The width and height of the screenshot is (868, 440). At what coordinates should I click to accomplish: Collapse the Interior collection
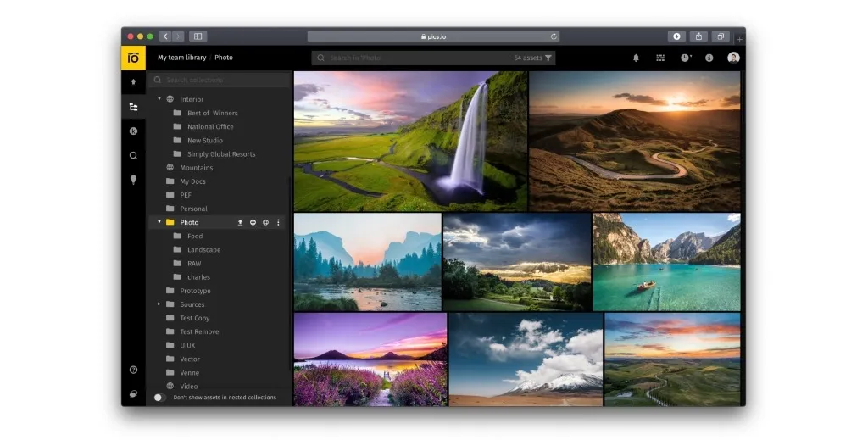point(159,99)
